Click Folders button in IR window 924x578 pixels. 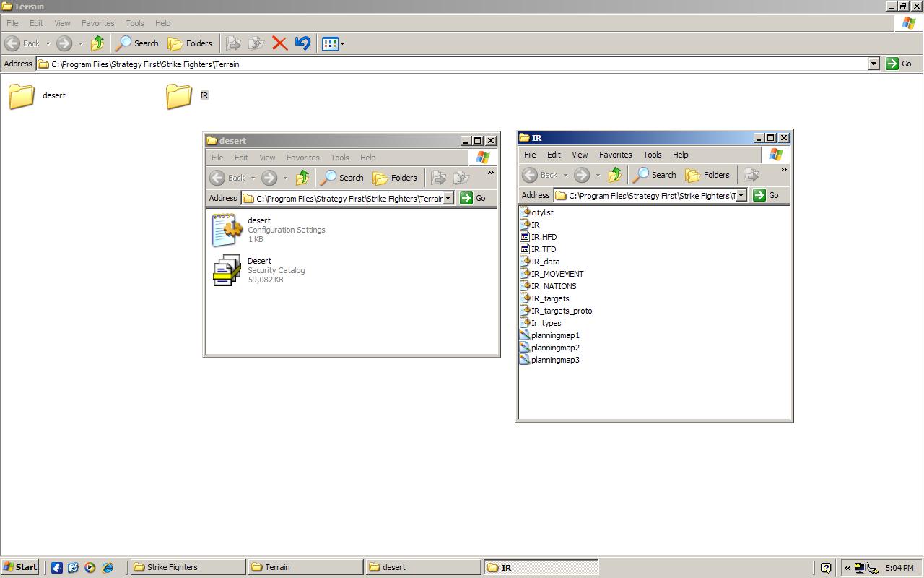coord(707,175)
